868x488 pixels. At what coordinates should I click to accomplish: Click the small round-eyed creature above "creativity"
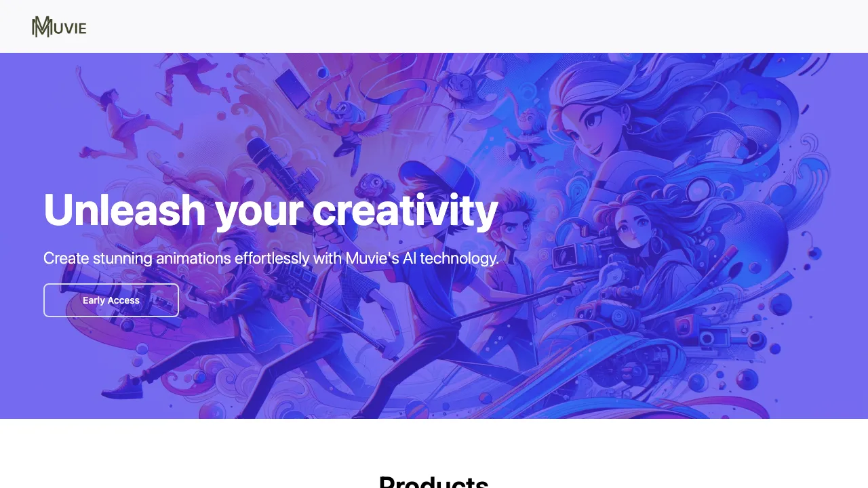pos(372,184)
